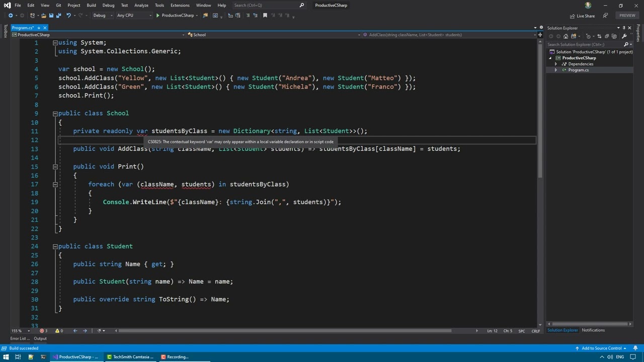
Task: Click Pending Changes Filter clock icon
Action: point(588,36)
